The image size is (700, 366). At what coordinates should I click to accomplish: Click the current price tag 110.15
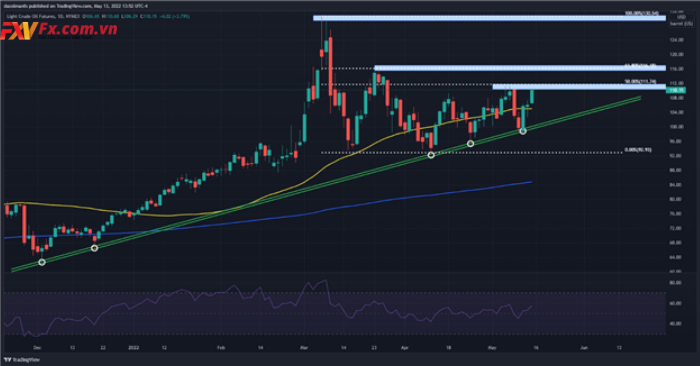click(675, 91)
